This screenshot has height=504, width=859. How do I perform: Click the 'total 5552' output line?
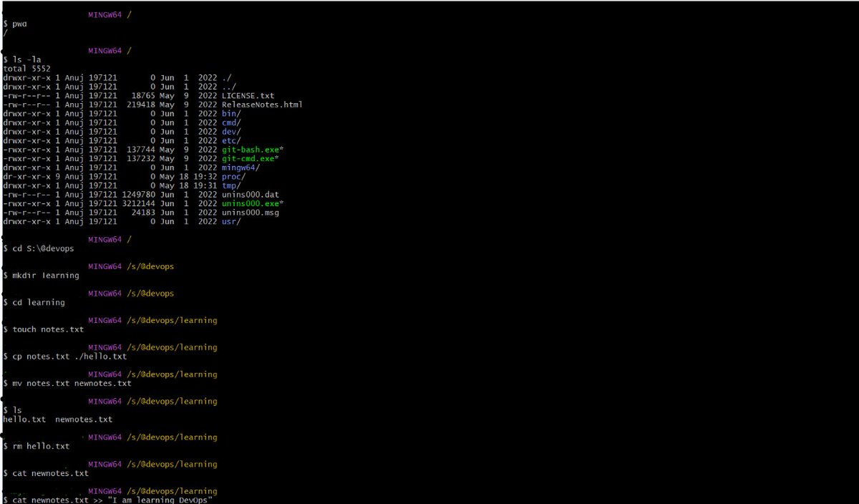(x=26, y=69)
